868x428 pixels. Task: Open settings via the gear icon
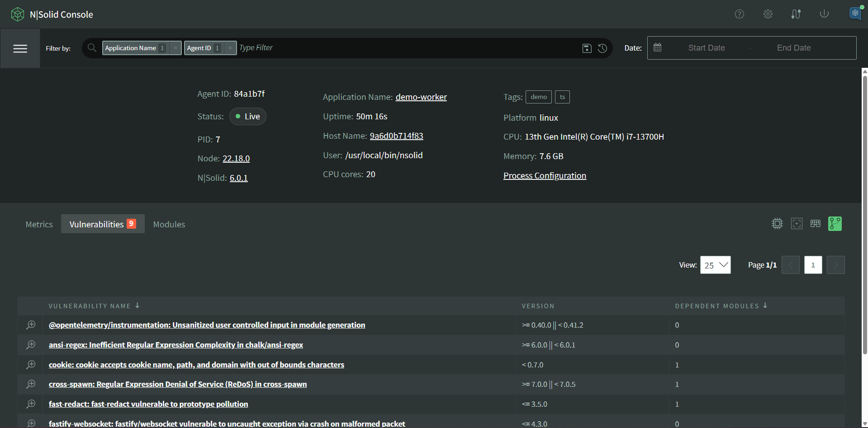pyautogui.click(x=768, y=14)
